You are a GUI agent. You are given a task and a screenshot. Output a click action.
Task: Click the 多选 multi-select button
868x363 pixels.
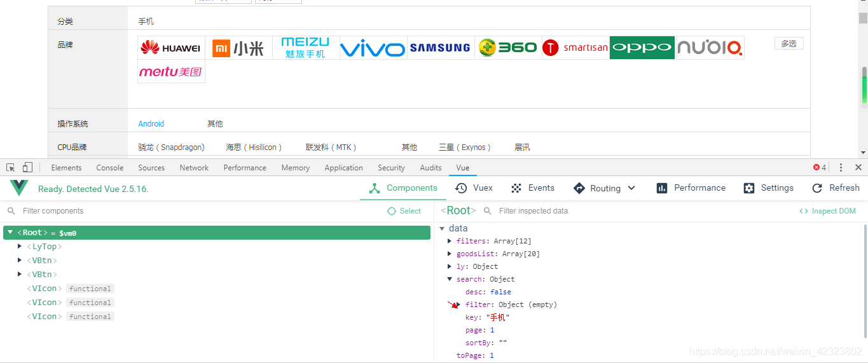click(789, 43)
